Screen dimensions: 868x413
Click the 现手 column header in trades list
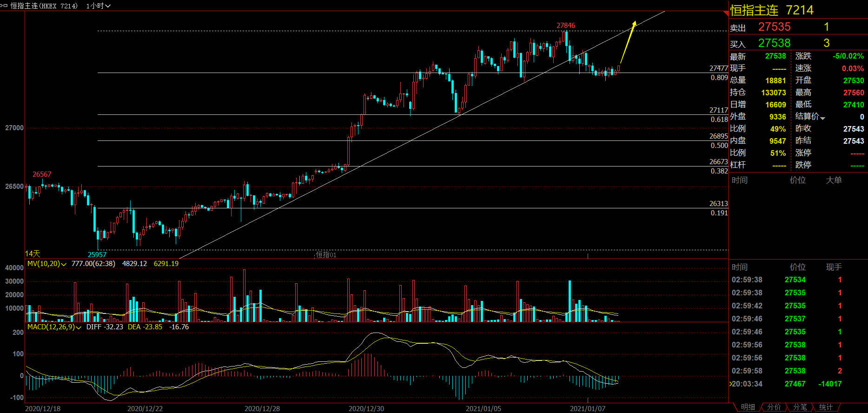click(834, 267)
